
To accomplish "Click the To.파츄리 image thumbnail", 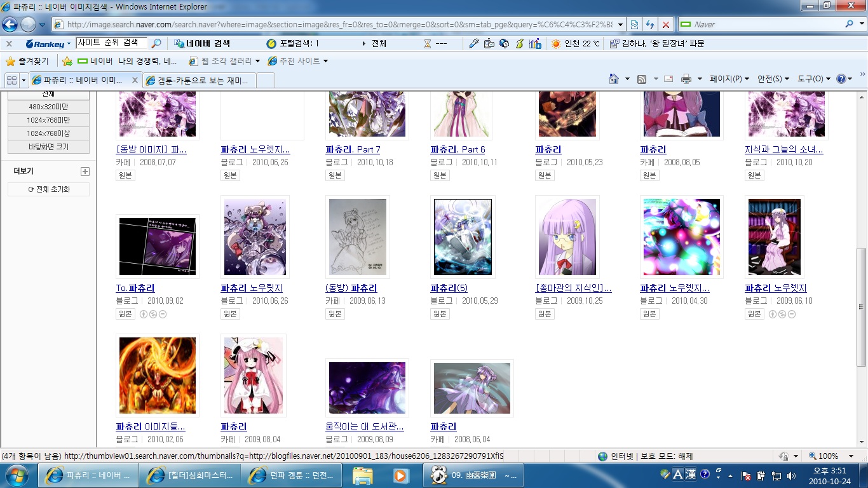I will coord(158,247).
